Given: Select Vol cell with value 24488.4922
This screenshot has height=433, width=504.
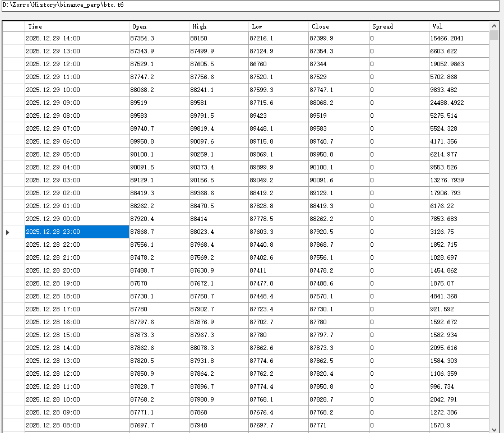Looking at the screenshot, I should (459, 103).
